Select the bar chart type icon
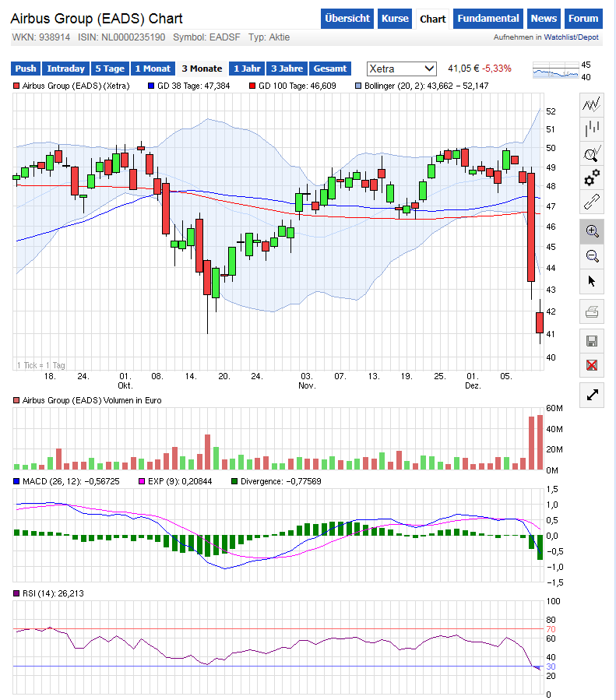 click(591, 129)
